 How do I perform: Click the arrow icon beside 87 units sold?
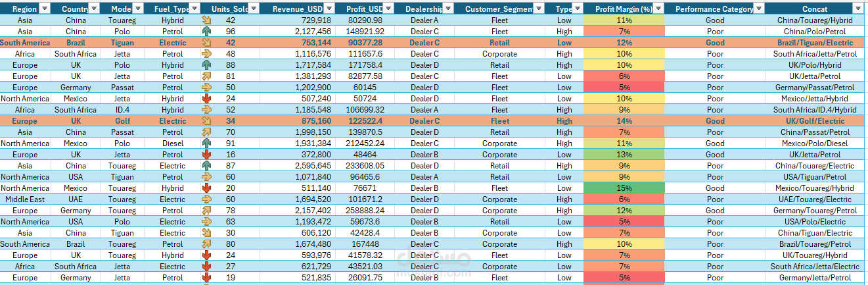click(207, 166)
